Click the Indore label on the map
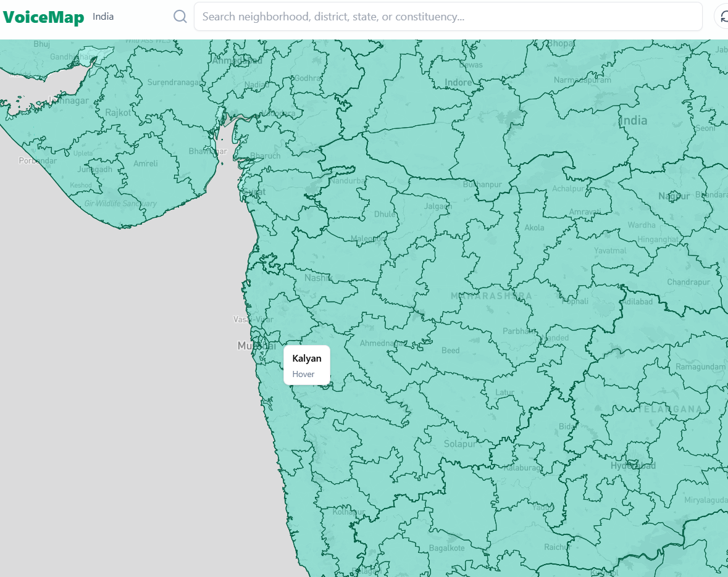The height and width of the screenshot is (577, 728). 458,83
